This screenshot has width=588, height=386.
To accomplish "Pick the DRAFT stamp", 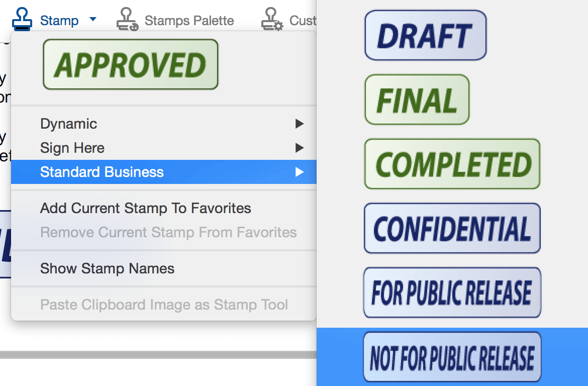I will point(425,36).
